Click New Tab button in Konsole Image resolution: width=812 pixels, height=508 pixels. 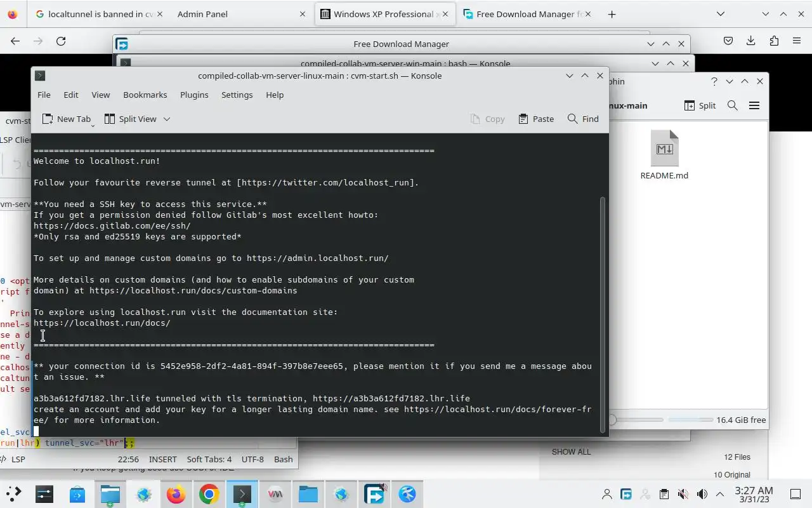pyautogui.click(x=66, y=119)
